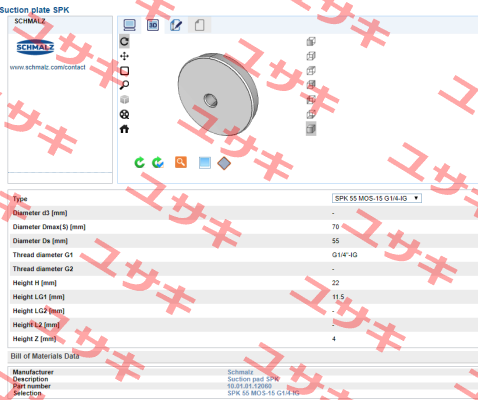Screen dimensions: 478x400
Task: Click the Height LG2 [mm] label
Action: [39, 311]
